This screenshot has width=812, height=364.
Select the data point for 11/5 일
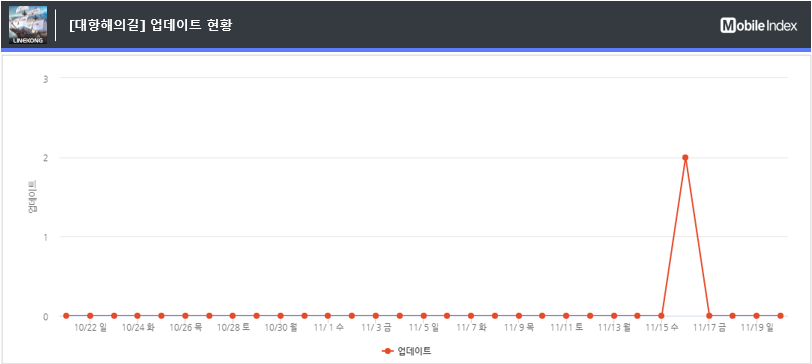[x=424, y=315]
